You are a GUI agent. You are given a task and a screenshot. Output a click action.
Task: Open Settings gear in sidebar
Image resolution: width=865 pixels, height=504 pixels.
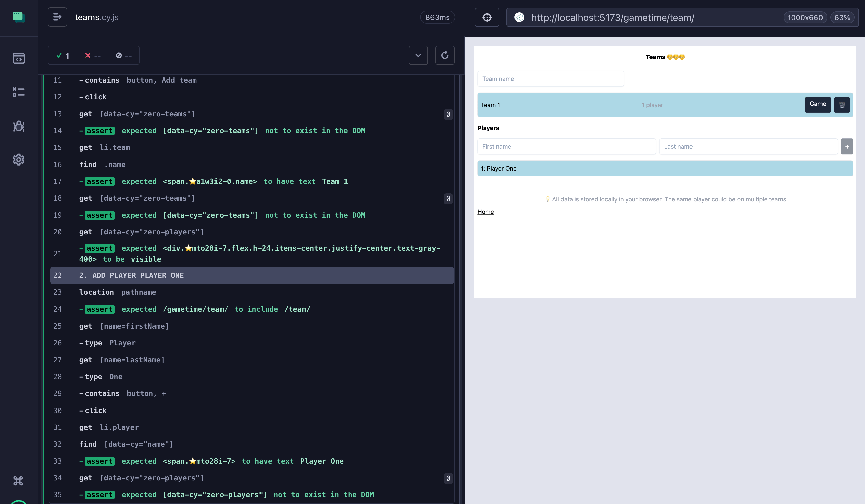point(19,160)
